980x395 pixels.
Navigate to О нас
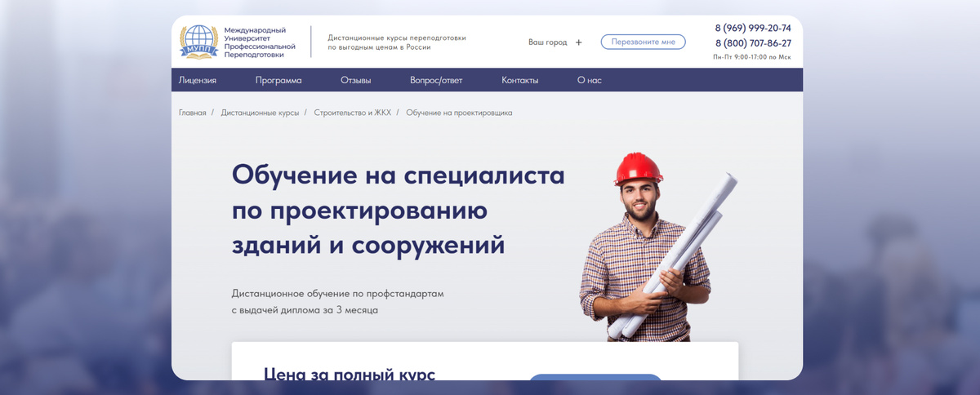click(590, 80)
